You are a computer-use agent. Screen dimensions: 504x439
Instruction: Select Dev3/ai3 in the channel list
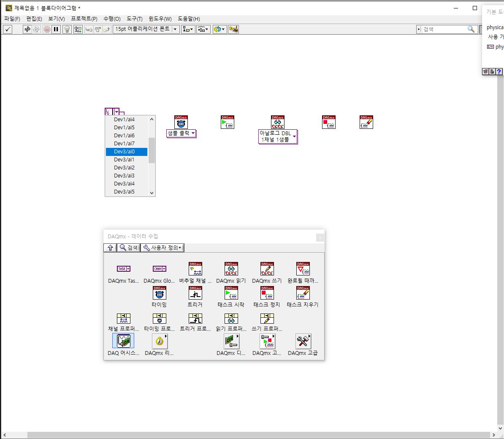(x=127, y=176)
